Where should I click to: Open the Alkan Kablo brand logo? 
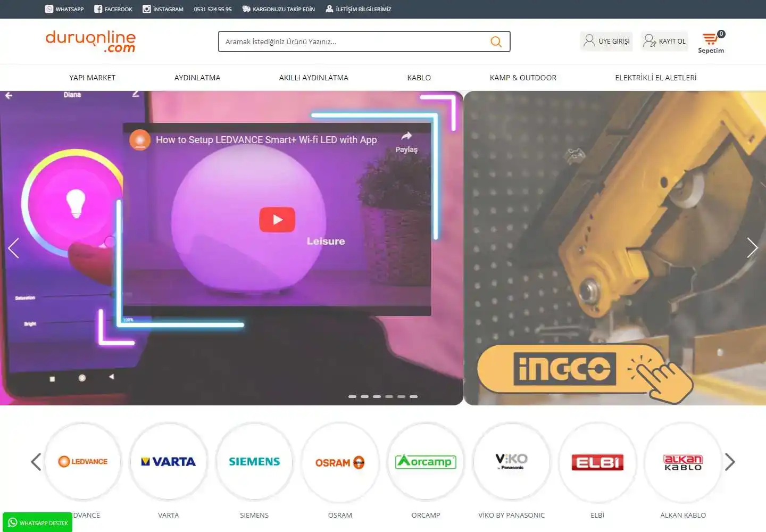(x=683, y=462)
